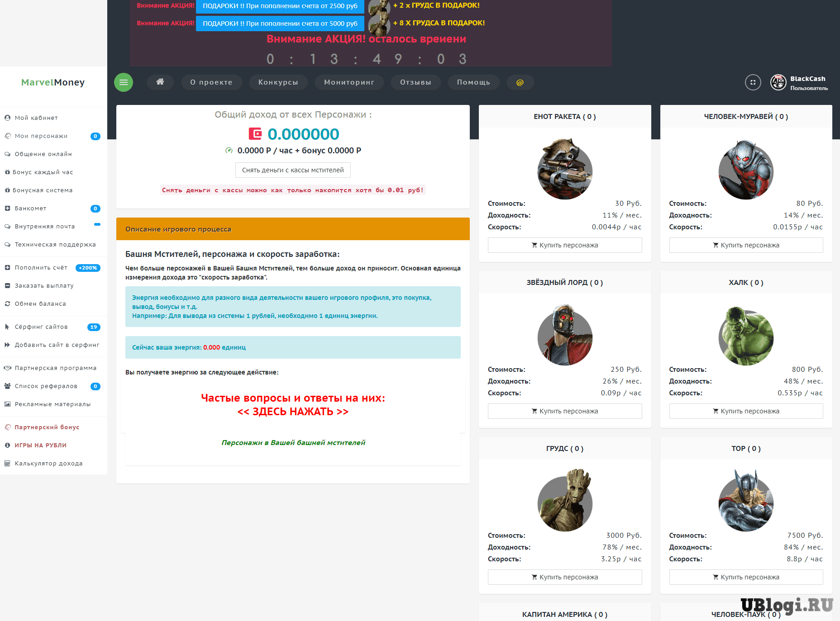Click the red wallet icon beside income
Screen dimensions: 840x621
[x=255, y=134]
